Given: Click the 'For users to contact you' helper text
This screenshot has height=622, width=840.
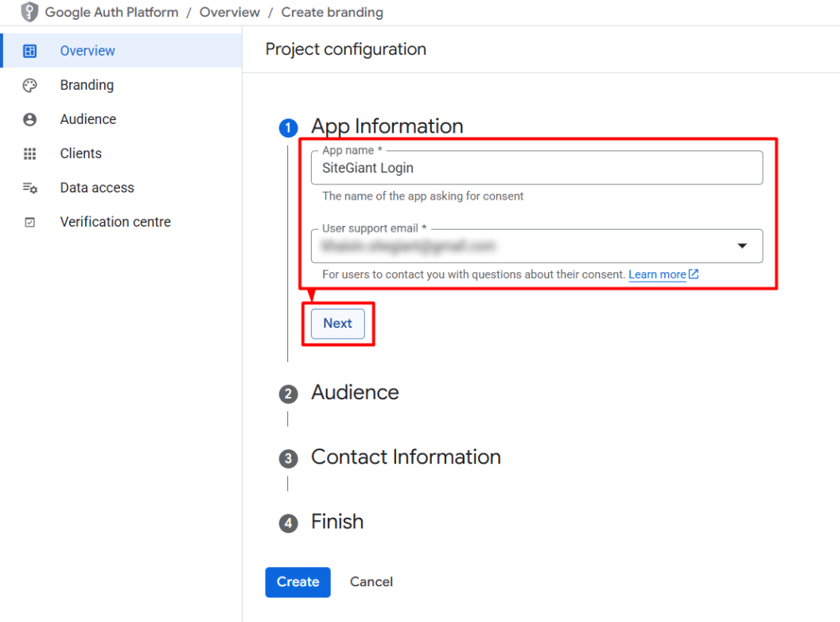Looking at the screenshot, I should click(x=473, y=274).
